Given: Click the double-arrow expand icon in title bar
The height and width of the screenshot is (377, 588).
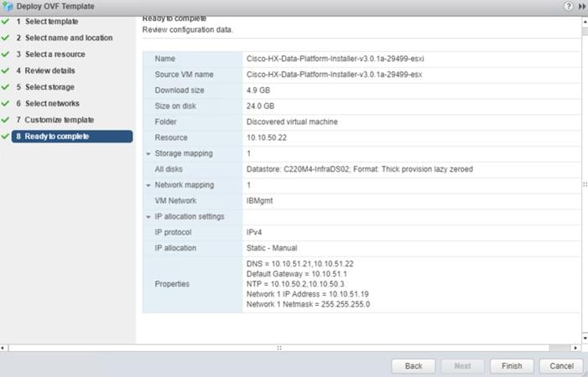Looking at the screenshot, I should point(582,7).
